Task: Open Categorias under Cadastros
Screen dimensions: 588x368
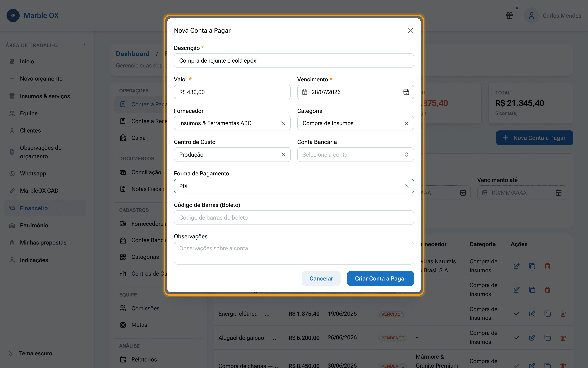Action: 141,257
